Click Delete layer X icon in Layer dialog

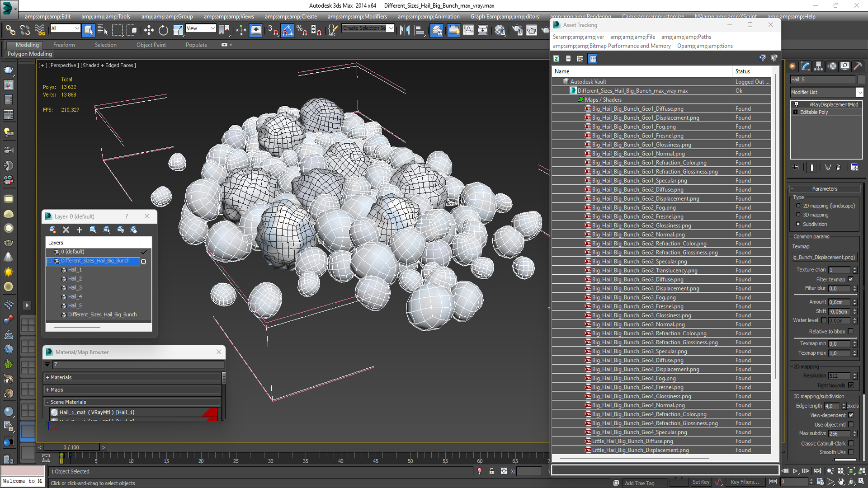pos(66,230)
